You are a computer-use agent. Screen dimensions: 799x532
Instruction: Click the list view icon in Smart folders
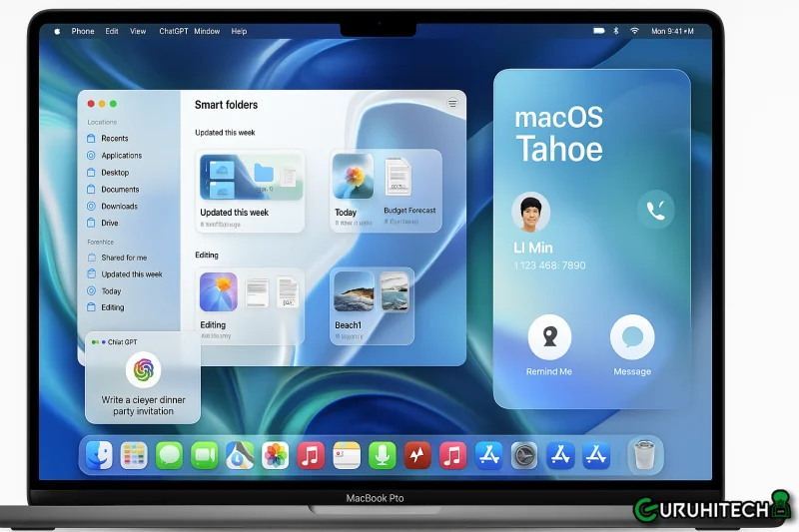[x=452, y=104]
